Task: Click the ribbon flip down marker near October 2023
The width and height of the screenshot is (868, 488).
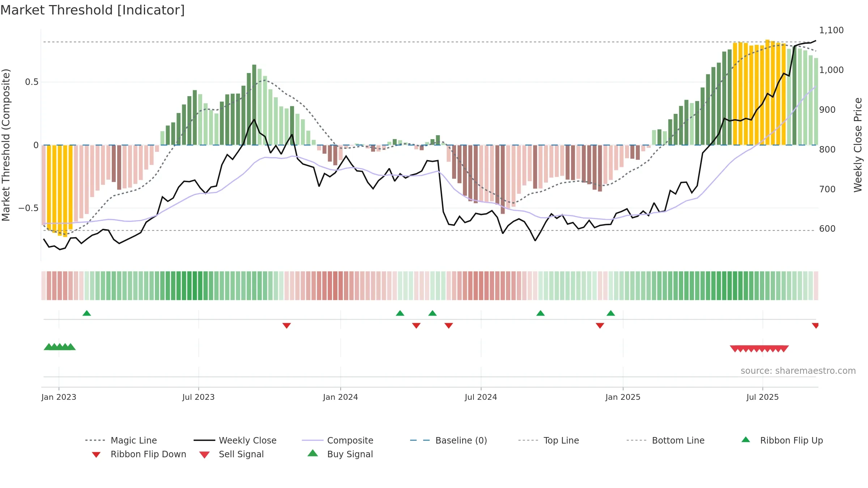Action: tap(287, 326)
